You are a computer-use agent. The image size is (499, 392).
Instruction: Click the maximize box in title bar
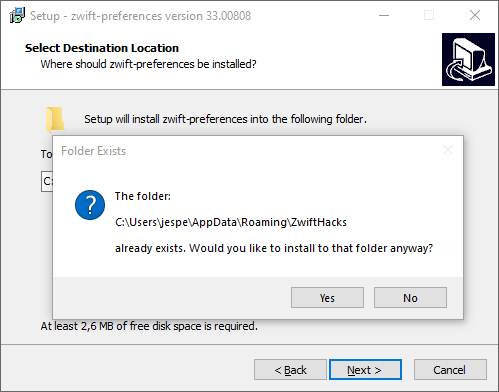(x=429, y=15)
